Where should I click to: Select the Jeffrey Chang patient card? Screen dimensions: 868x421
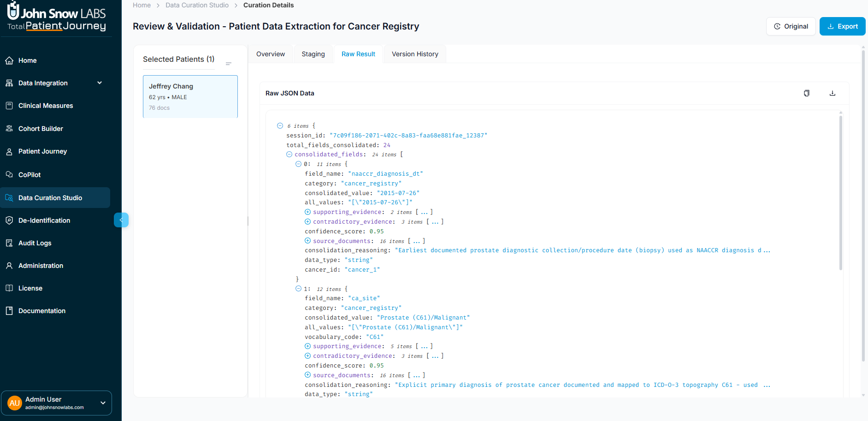pyautogui.click(x=190, y=96)
